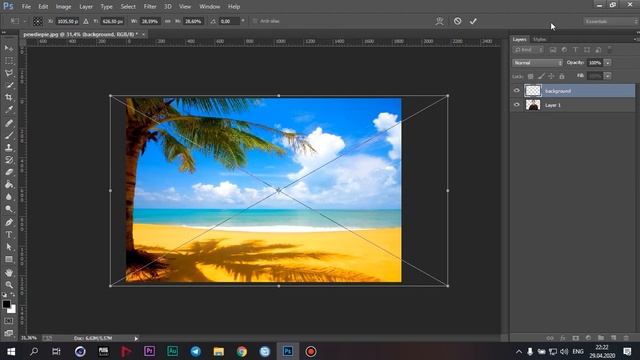This screenshot has height=360, width=640.
Task: Select the Path Selection tool
Action: [9, 247]
